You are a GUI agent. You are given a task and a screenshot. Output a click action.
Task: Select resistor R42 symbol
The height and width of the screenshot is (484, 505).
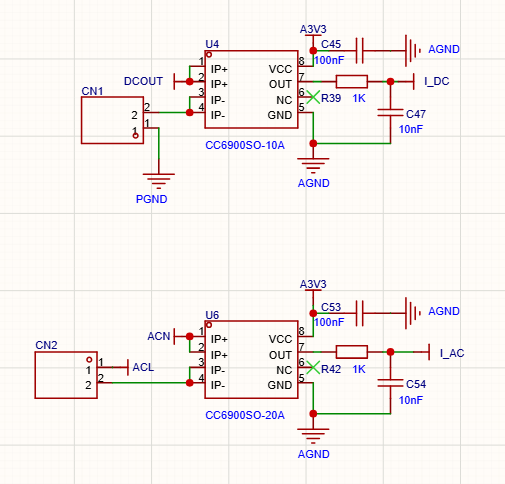352,352
